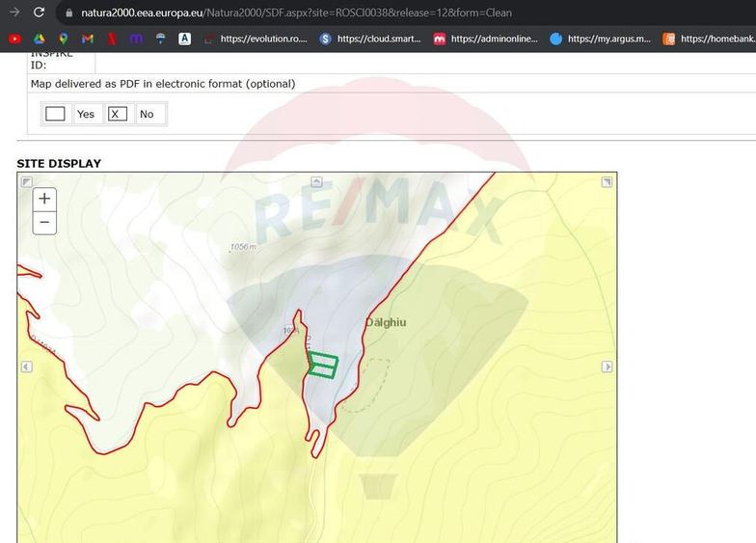The height and width of the screenshot is (543, 756).
Task: Open the YouTube bookmark
Action: tap(14, 39)
